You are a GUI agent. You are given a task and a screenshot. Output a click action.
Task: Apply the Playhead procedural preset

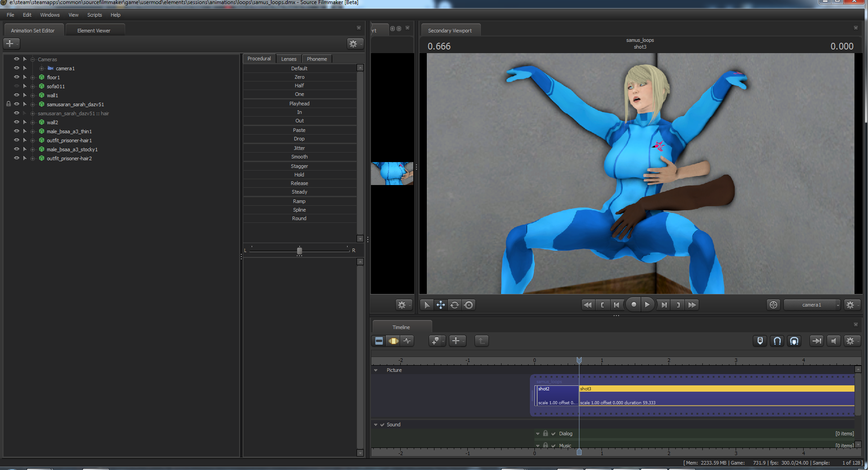point(299,104)
